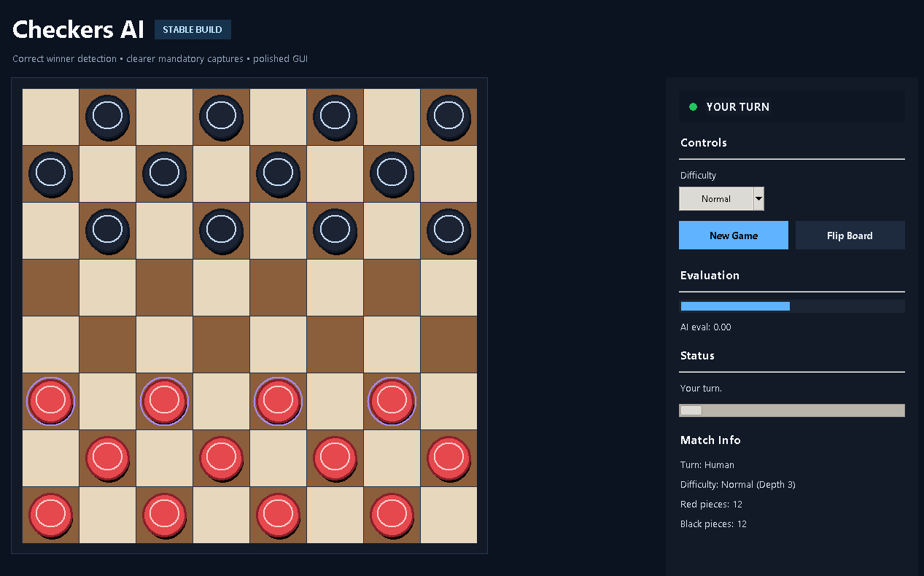Open the Difficulty dropdown showing Normal
The width and height of the screenshot is (924, 576).
tap(721, 198)
